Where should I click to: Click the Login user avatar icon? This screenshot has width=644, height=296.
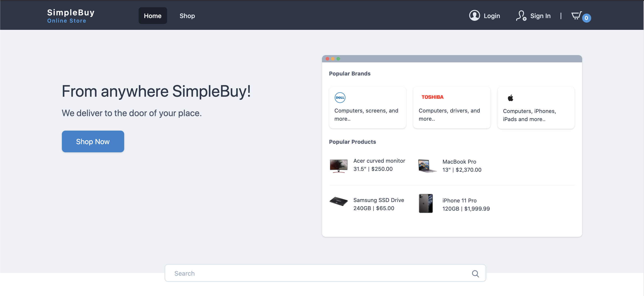point(474,16)
